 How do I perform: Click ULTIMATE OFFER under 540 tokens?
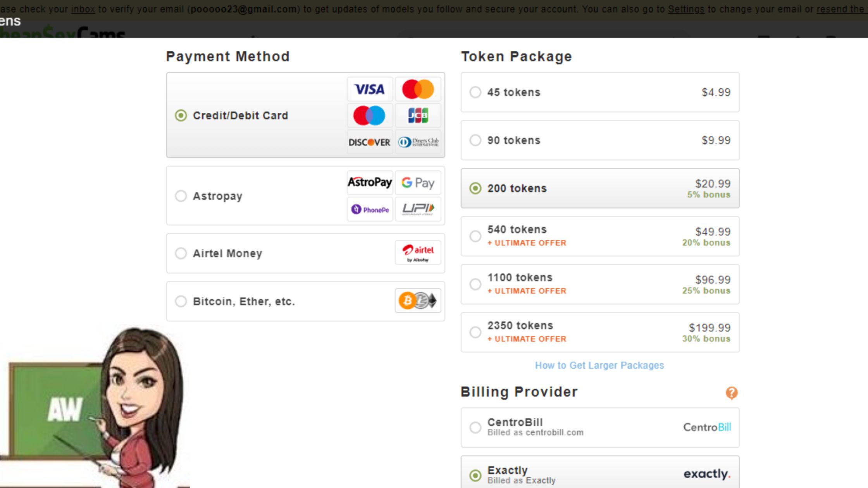pos(527,243)
